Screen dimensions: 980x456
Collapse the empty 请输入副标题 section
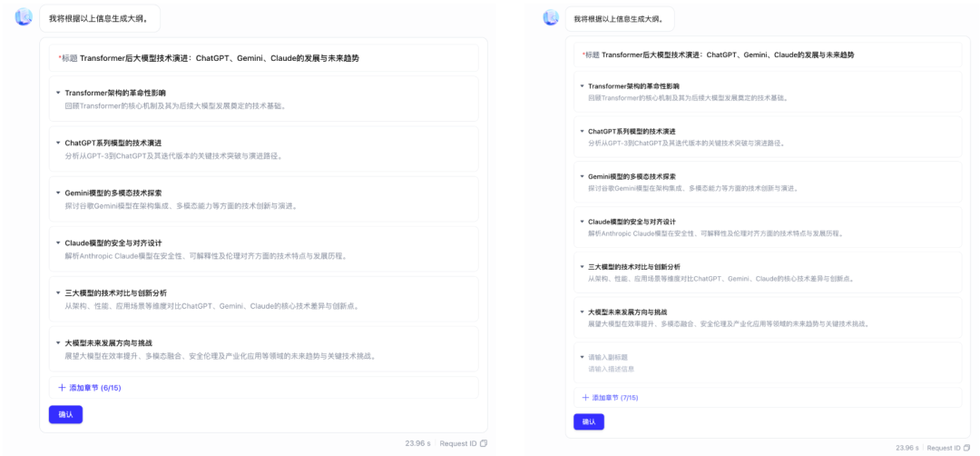(582, 357)
